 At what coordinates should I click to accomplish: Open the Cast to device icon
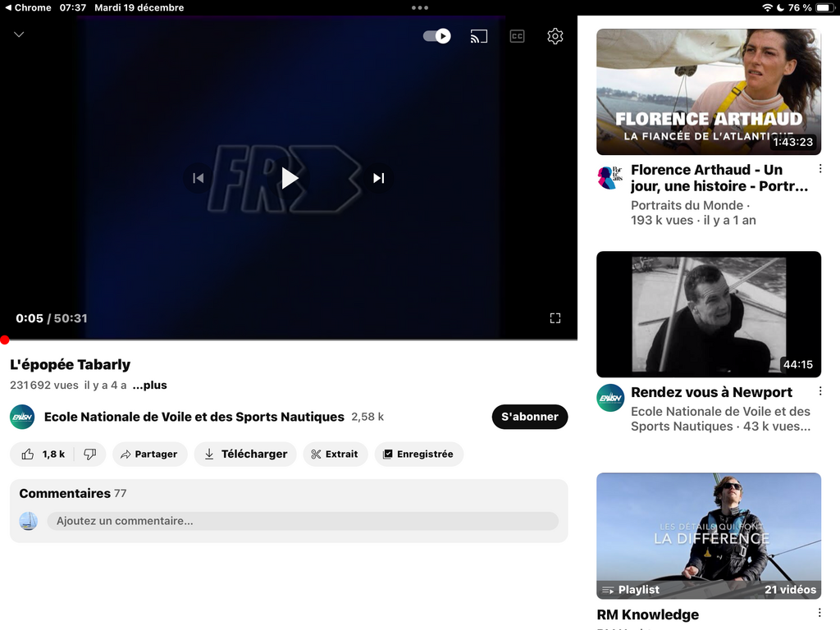point(479,36)
